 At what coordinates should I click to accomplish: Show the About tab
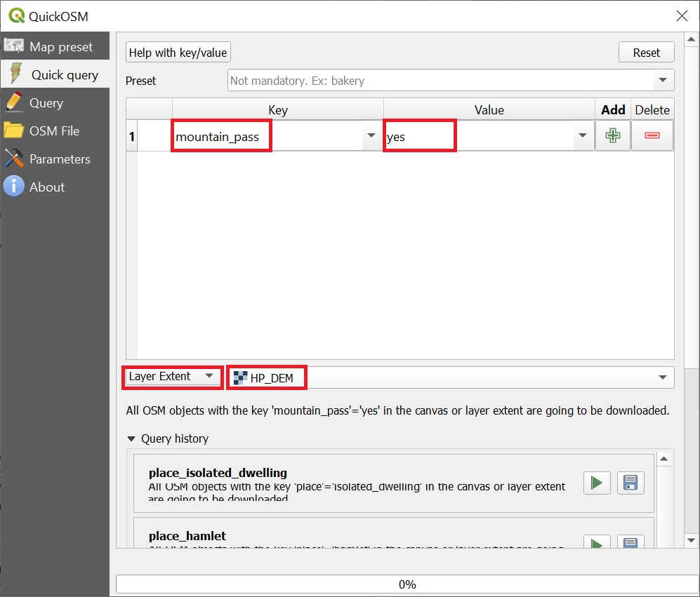point(55,187)
